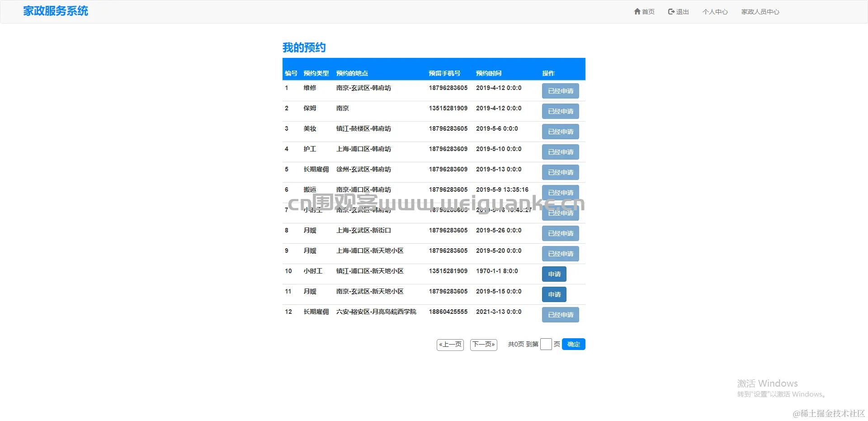Focus the page number input box

tap(546, 344)
